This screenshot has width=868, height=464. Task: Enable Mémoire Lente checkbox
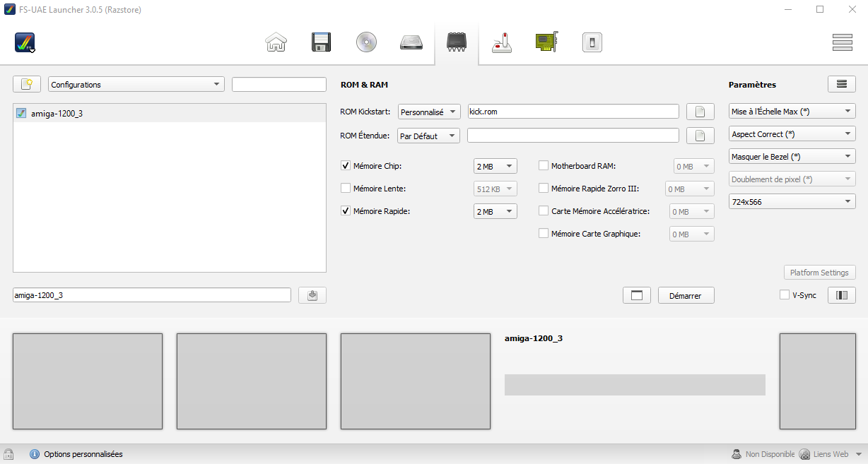(x=346, y=189)
